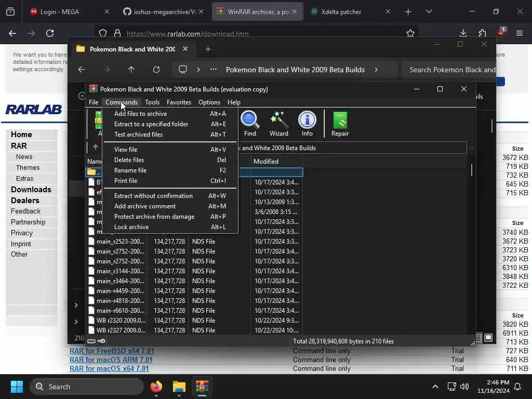Image resolution: width=532 pixels, height=399 pixels.
Task: Bookmark this page with the star icon
Action: 410,33
